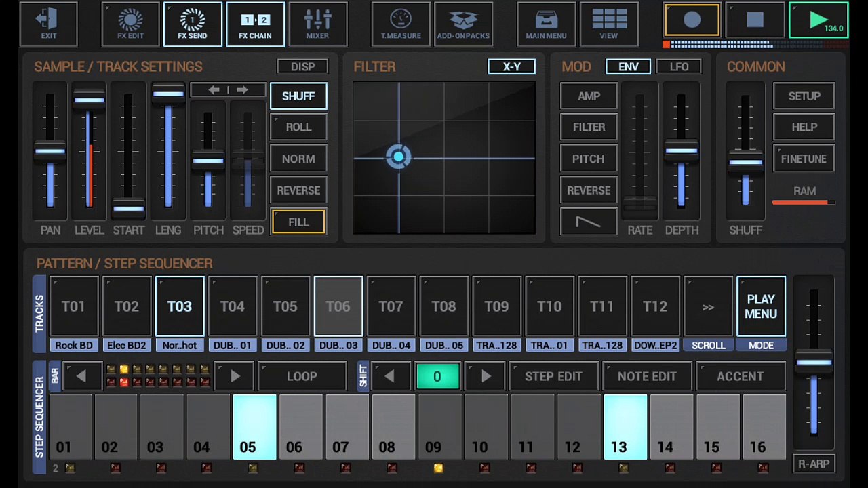Screen dimensions: 868x488
Task: Open the HELP screen
Action: click(804, 127)
